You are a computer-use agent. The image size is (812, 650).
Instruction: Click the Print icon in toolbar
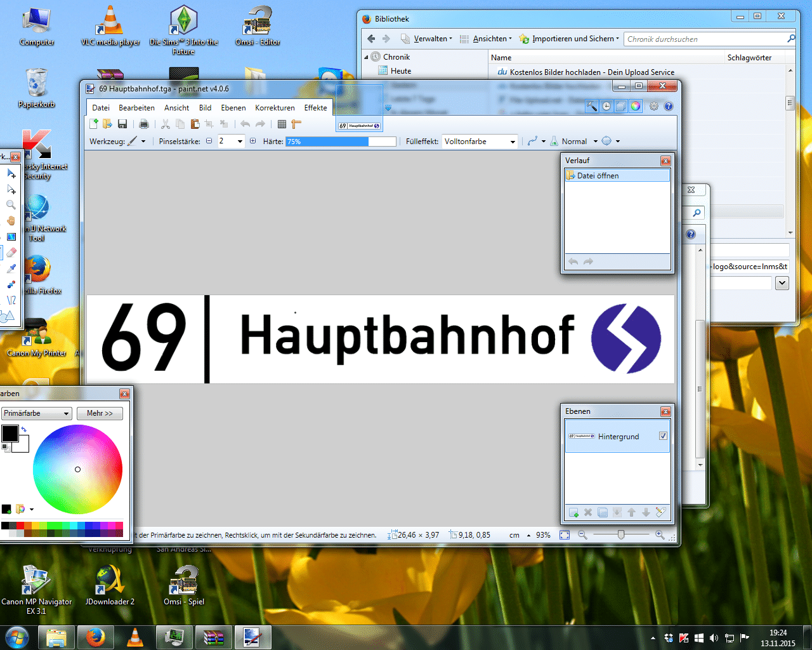144,124
